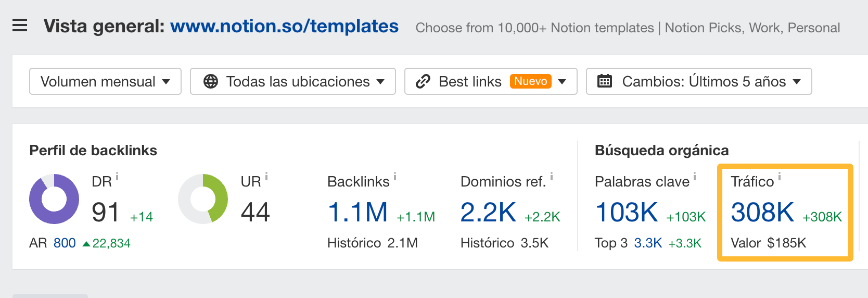This screenshot has width=868, height=298.
Task: Click the DR info icon
Action: (117, 177)
